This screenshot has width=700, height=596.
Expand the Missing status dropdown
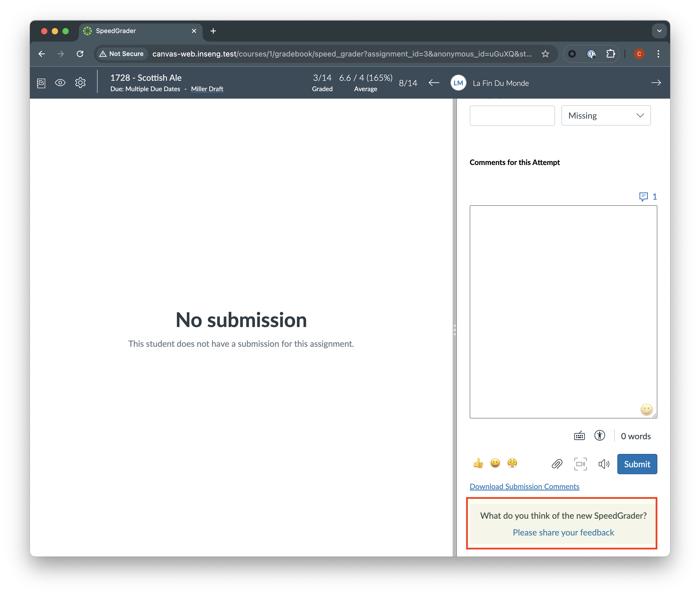tap(606, 116)
